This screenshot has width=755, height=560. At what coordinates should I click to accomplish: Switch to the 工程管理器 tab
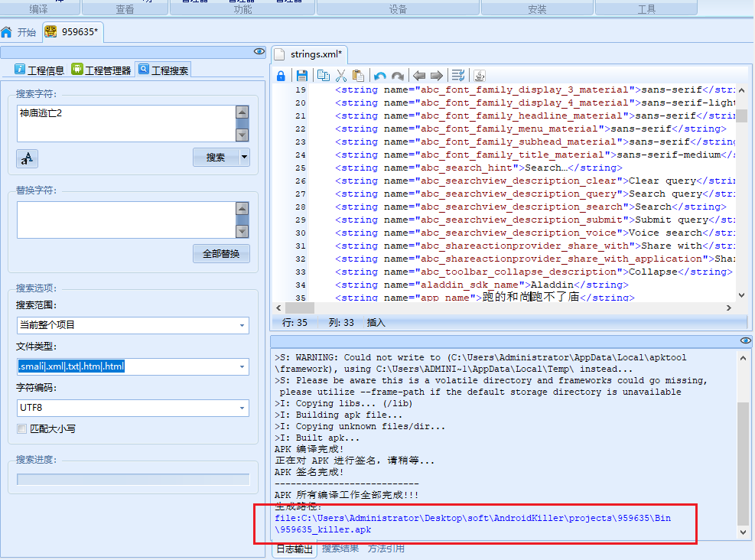(x=102, y=70)
